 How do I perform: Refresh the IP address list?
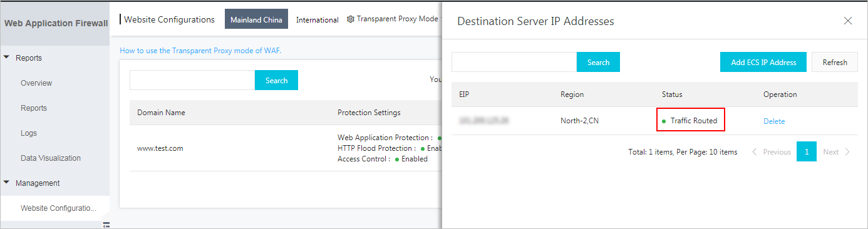835,62
